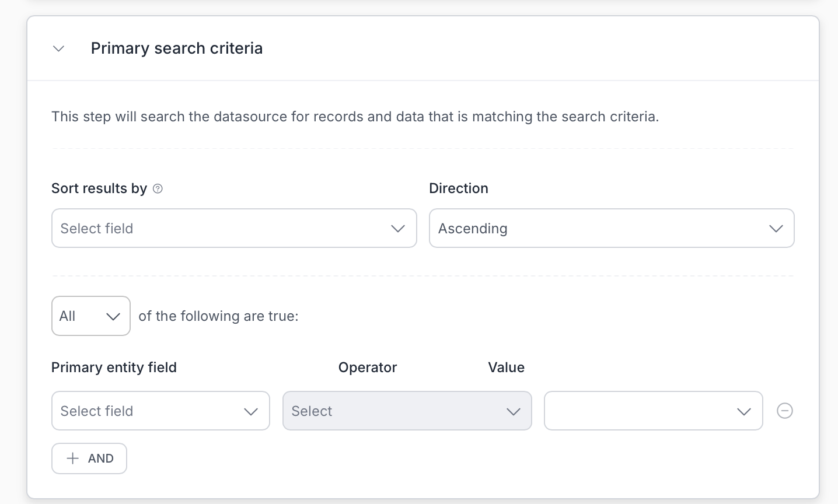This screenshot has height=504, width=838.
Task: Open the Sort results by Select field dropdown
Action: [222, 229]
